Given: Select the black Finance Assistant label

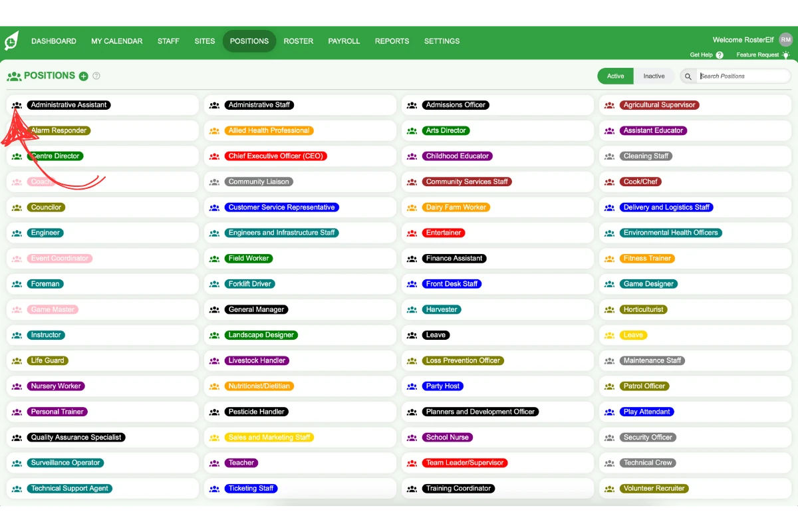Looking at the screenshot, I should (x=455, y=259).
